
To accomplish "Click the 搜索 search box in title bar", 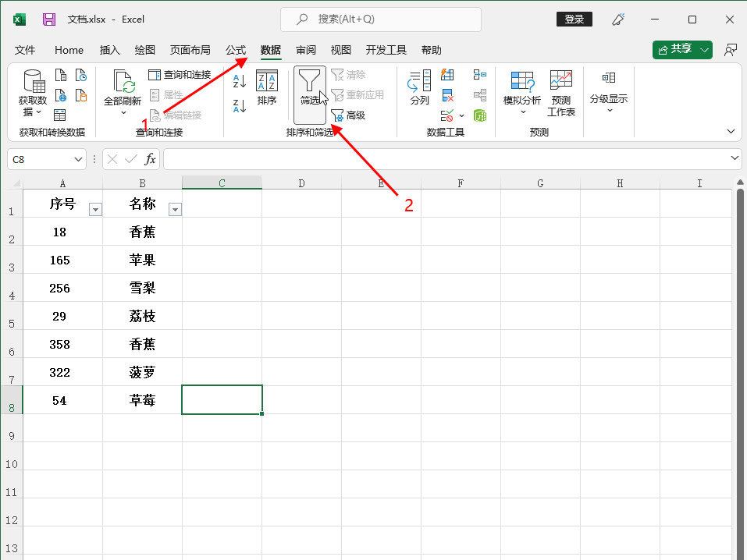I will (380, 19).
